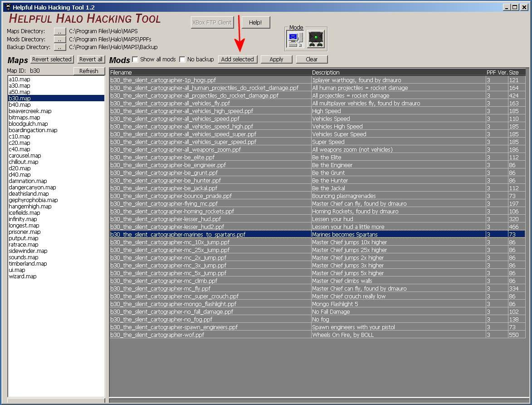Click the XBox FTP Client button
Image resolution: width=532 pixels, height=405 pixels.
(x=212, y=22)
